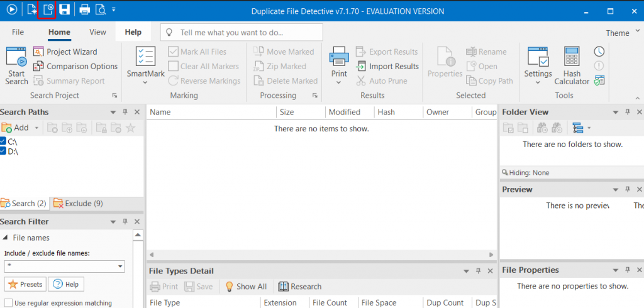644x308 pixels.
Task: Click the print preview magnifier icon
Action: (x=100, y=9)
